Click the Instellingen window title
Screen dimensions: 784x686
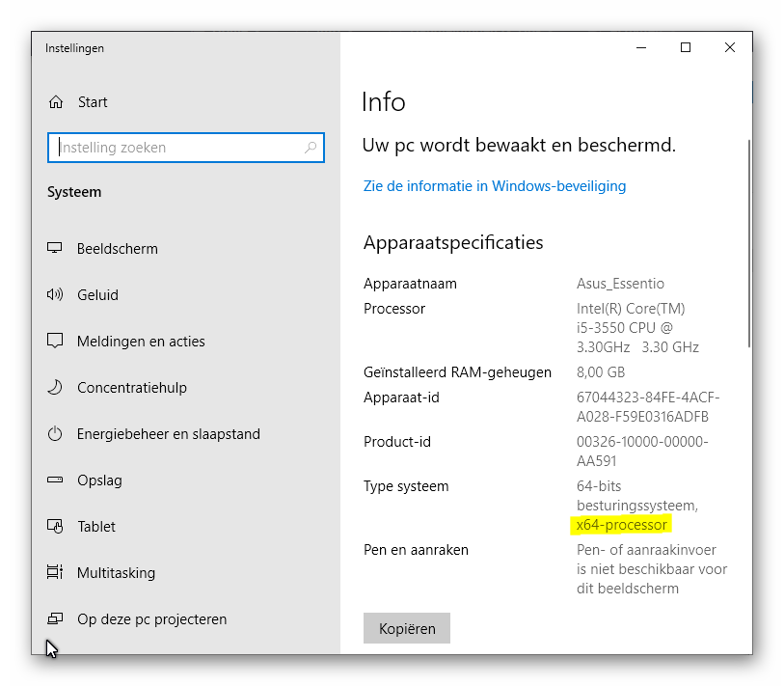point(74,48)
